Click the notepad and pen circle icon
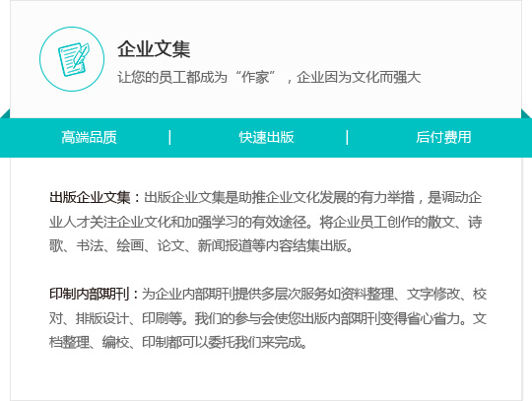Viewport: 532px width, 401px height. pos(72,59)
